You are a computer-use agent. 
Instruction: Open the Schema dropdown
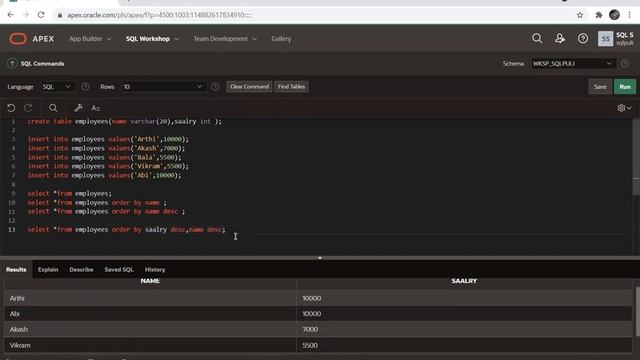click(573, 63)
